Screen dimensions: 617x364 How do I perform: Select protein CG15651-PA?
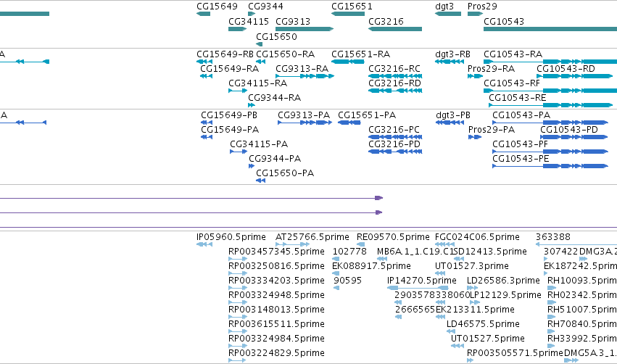pyautogui.click(x=349, y=123)
